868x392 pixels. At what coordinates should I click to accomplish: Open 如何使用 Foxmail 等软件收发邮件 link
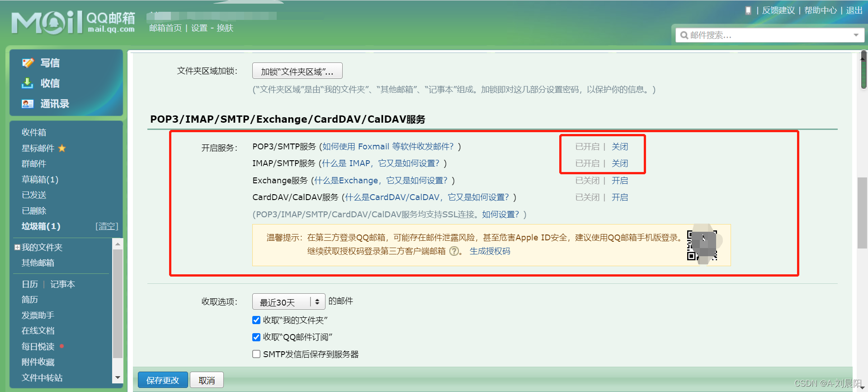point(388,147)
